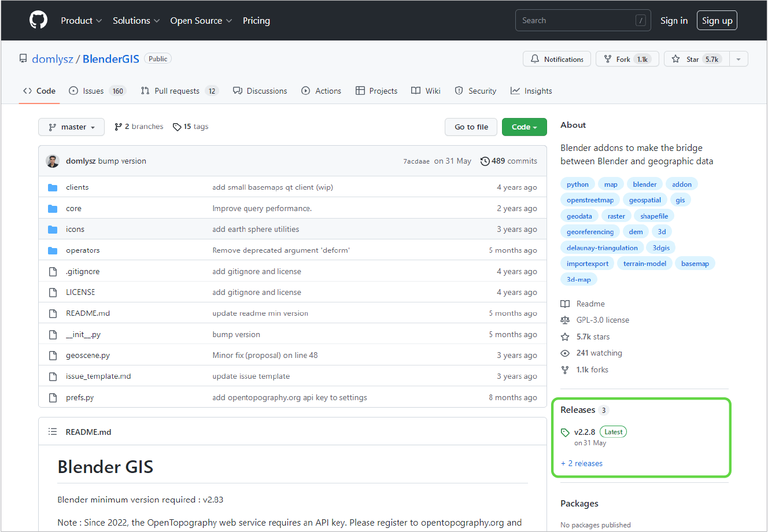Click the Notifications button
The height and width of the screenshot is (532, 768).
pos(557,59)
